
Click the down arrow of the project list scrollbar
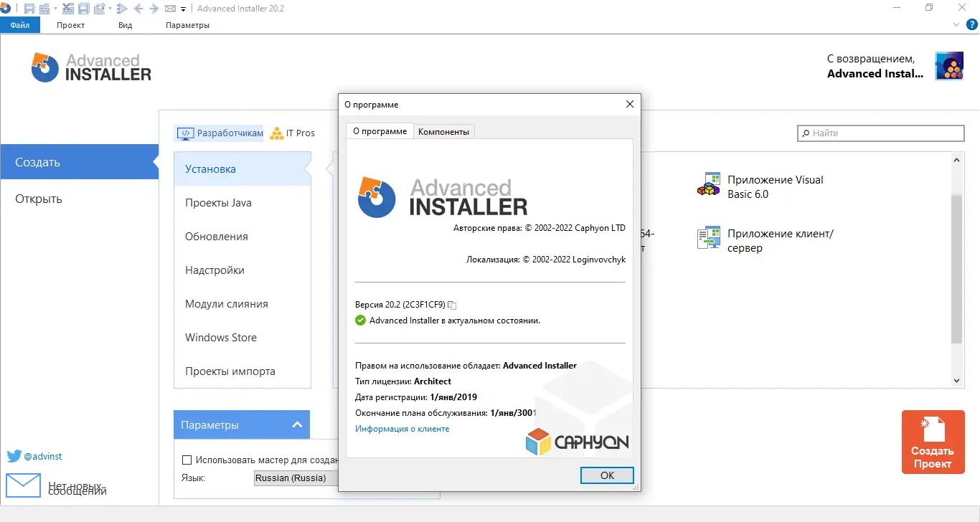click(x=956, y=381)
